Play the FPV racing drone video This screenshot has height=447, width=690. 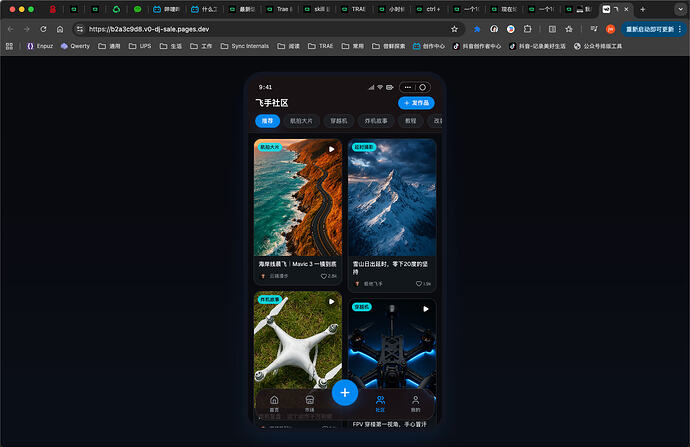pyautogui.click(x=426, y=309)
